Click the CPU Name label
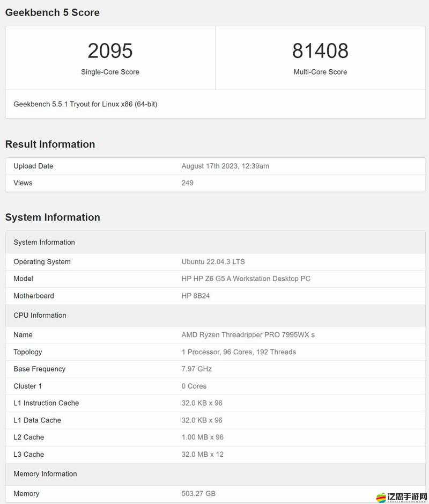 [x=23, y=335]
